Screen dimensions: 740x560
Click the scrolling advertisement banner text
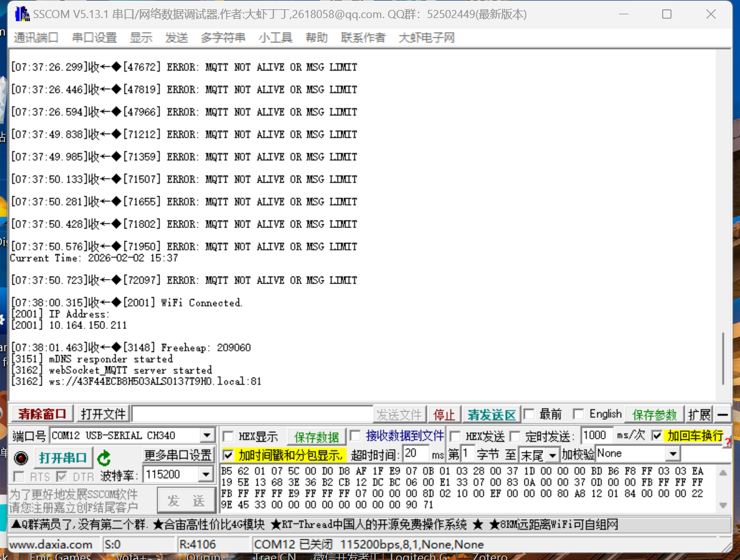pyautogui.click(x=315, y=524)
